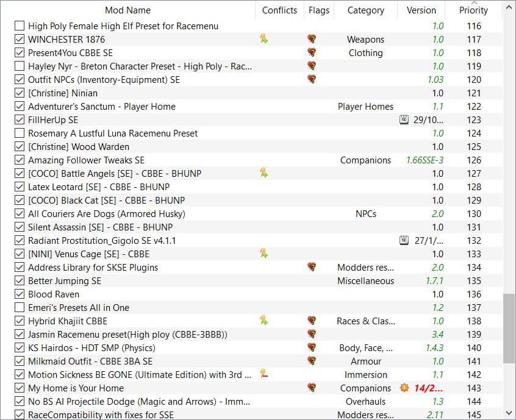Click conflict icon on [NINI] Venus Cage row
This screenshot has width=516, height=420.
(x=263, y=254)
